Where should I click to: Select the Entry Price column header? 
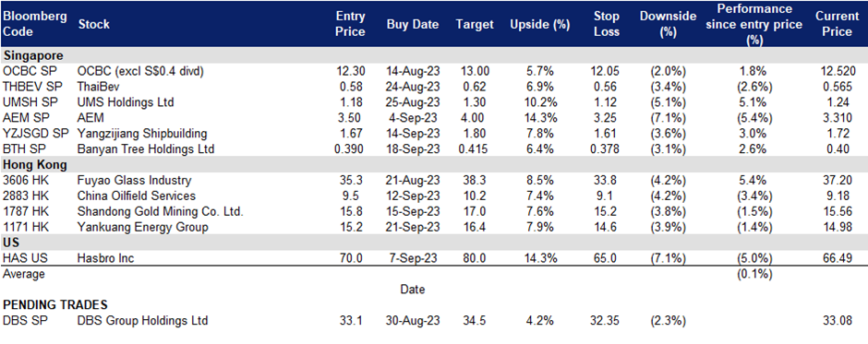coord(350,24)
